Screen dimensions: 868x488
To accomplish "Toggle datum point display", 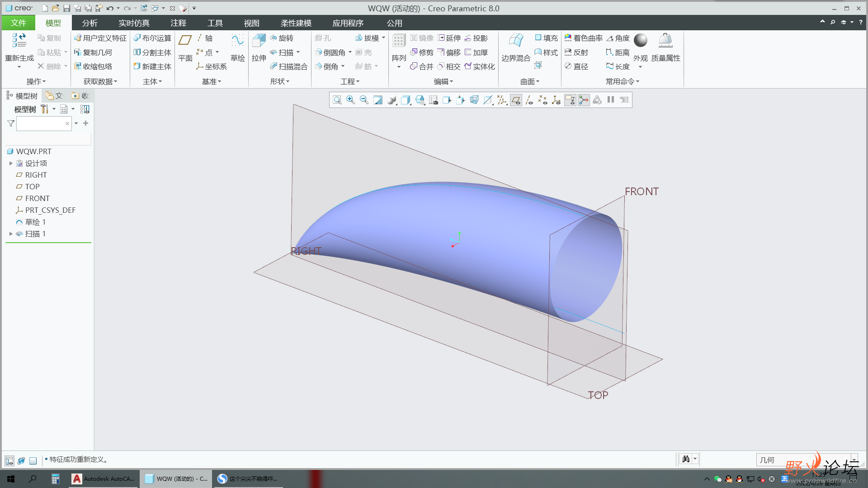I will coord(542,100).
